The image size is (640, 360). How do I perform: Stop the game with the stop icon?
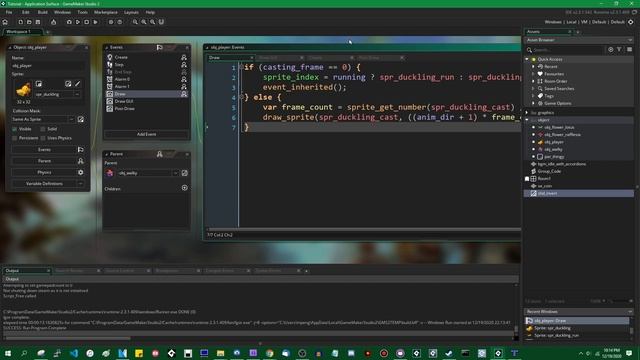(87, 22)
